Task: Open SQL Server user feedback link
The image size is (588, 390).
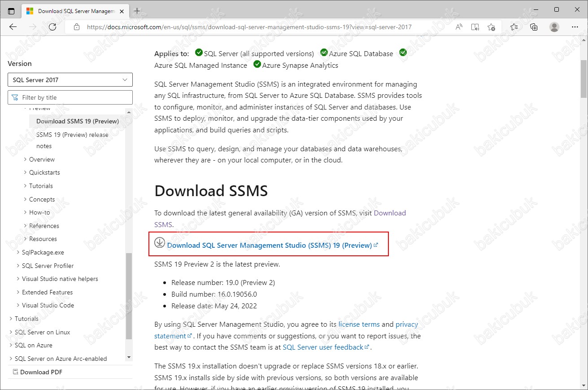Action: click(326, 347)
